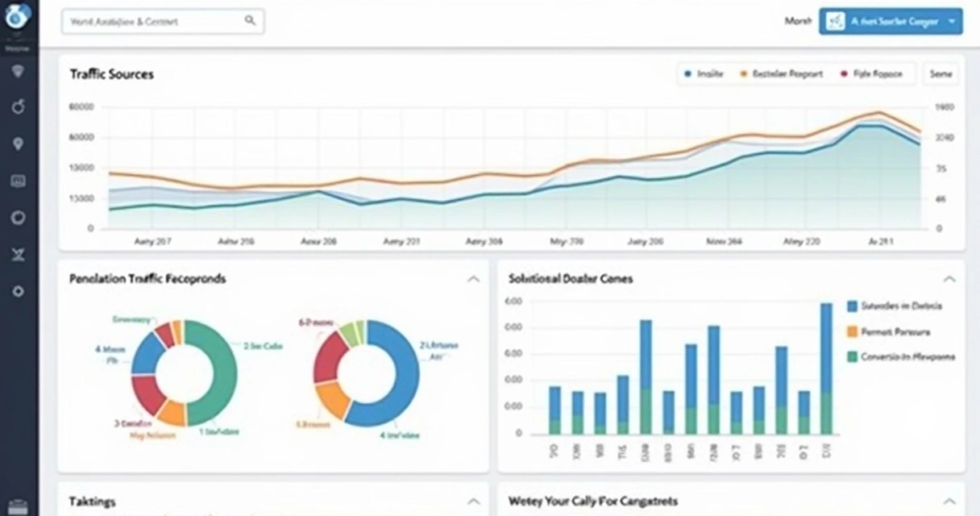Click the shield icon in the sidebar
Screen dimensions: 980x516
point(18,72)
